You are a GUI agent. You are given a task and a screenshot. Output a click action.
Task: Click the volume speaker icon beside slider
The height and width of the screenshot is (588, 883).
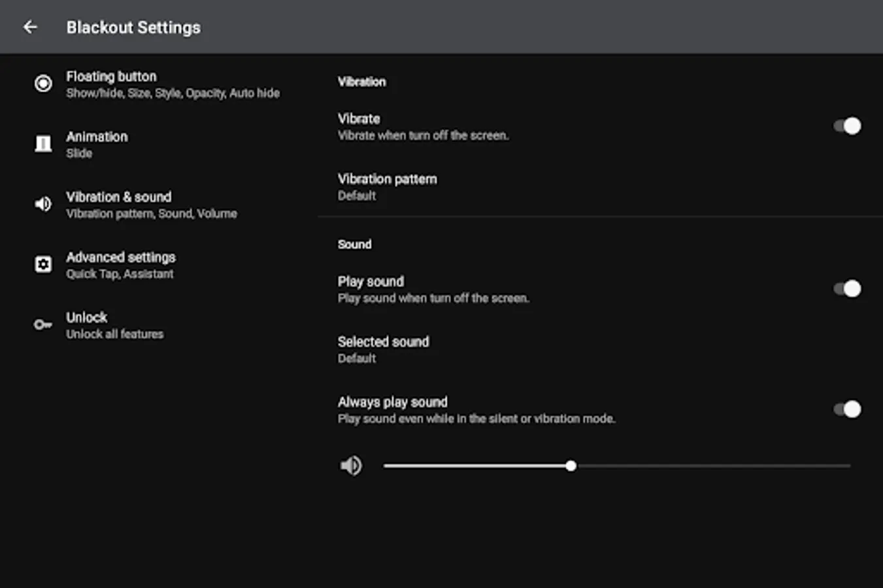tap(351, 465)
